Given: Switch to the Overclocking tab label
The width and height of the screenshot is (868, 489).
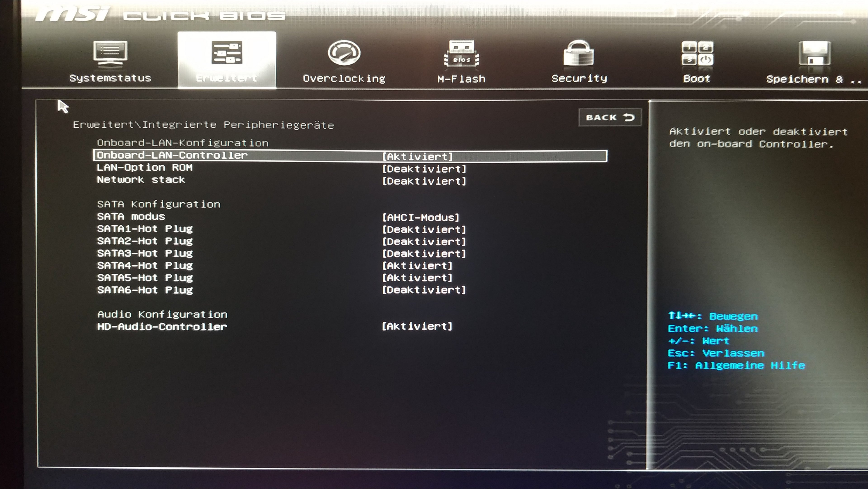Looking at the screenshot, I should click(x=344, y=79).
